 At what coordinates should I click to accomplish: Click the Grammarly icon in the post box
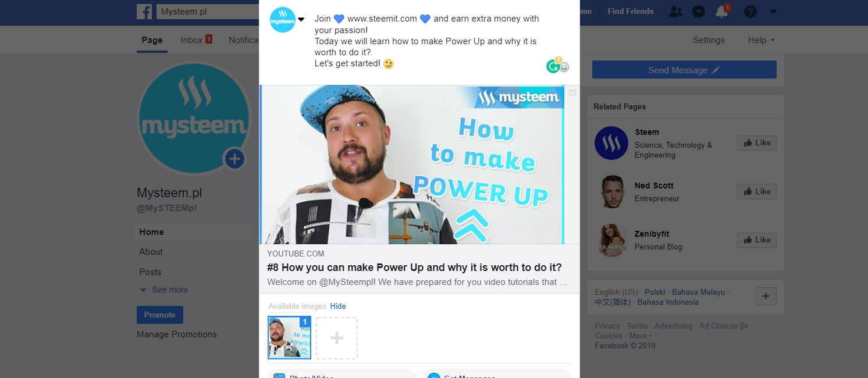pos(553,66)
